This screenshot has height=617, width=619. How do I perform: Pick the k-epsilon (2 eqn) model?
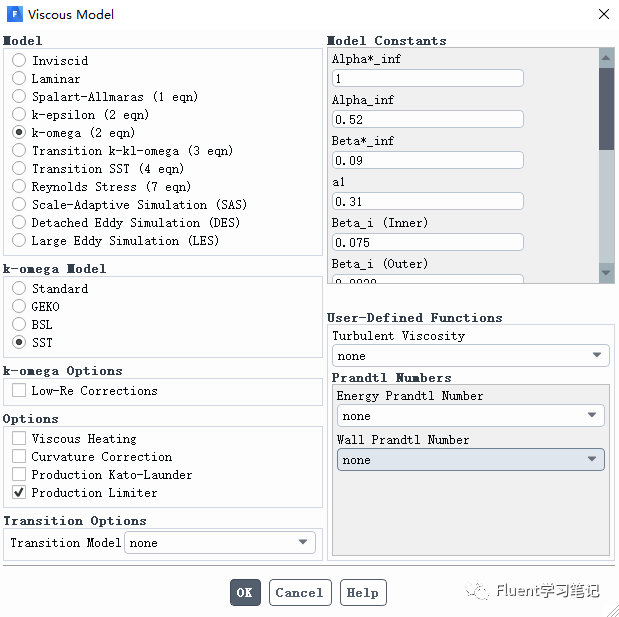[19, 115]
